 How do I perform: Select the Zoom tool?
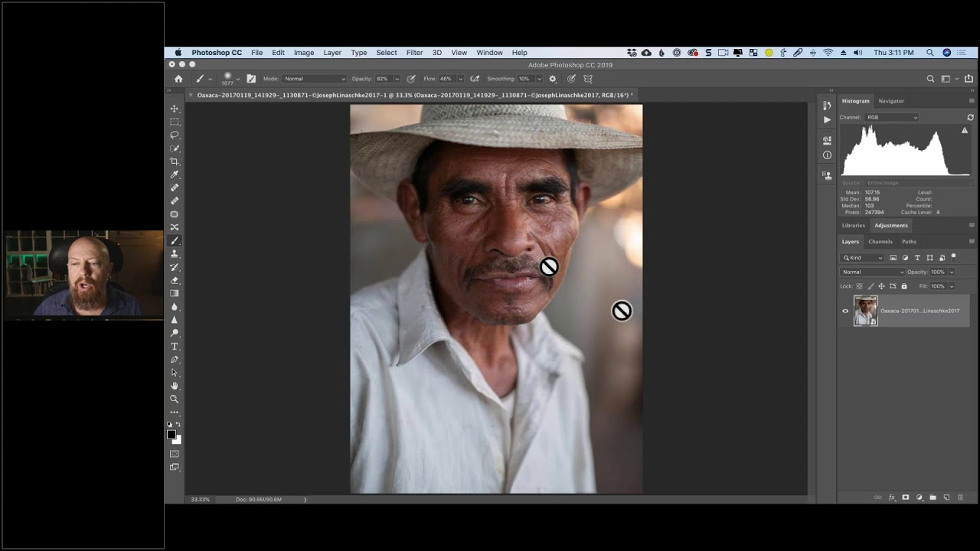[175, 399]
